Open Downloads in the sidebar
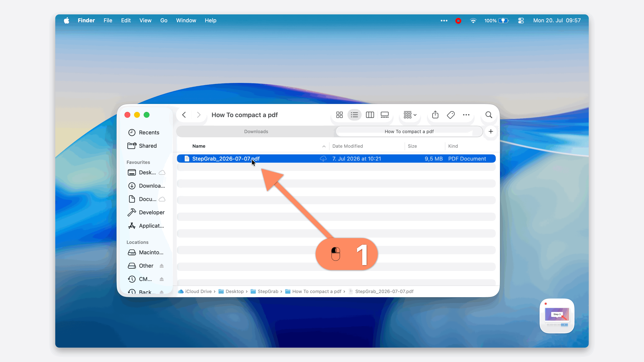This screenshot has width=644, height=362. 146,186
